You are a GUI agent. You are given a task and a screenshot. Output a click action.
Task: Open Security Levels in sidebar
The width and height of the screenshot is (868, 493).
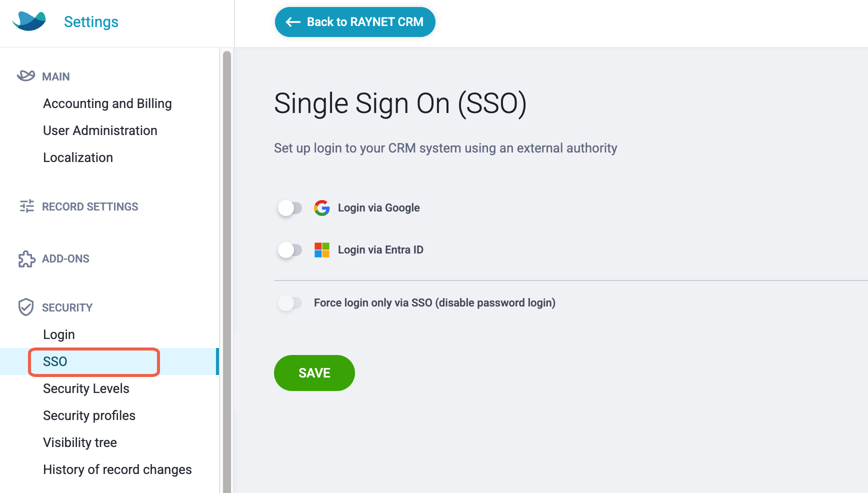[86, 388]
